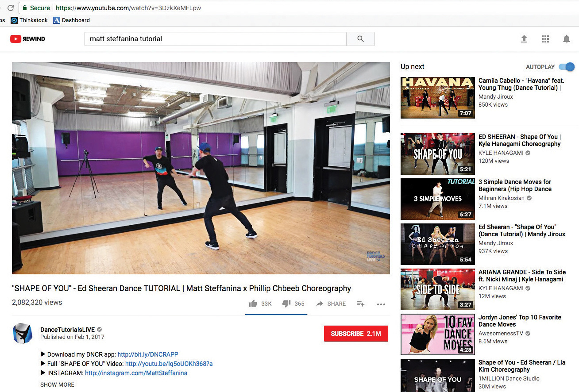
Task: Open the three-dot more actions menu
Action: (x=381, y=304)
